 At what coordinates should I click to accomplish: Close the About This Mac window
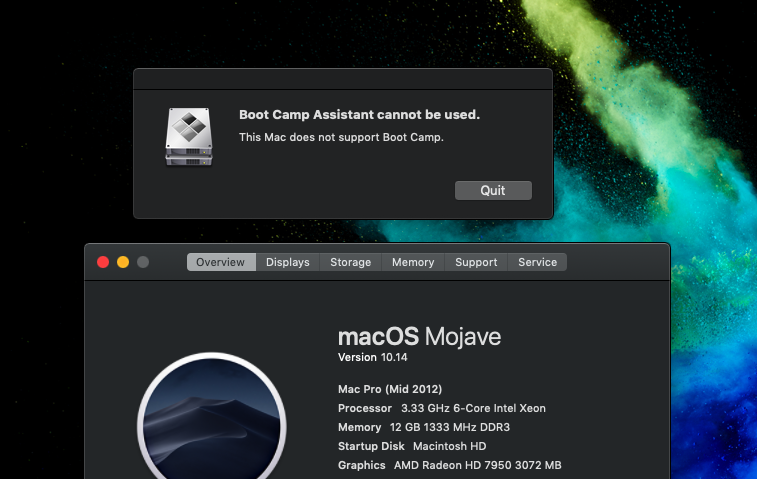[103, 262]
